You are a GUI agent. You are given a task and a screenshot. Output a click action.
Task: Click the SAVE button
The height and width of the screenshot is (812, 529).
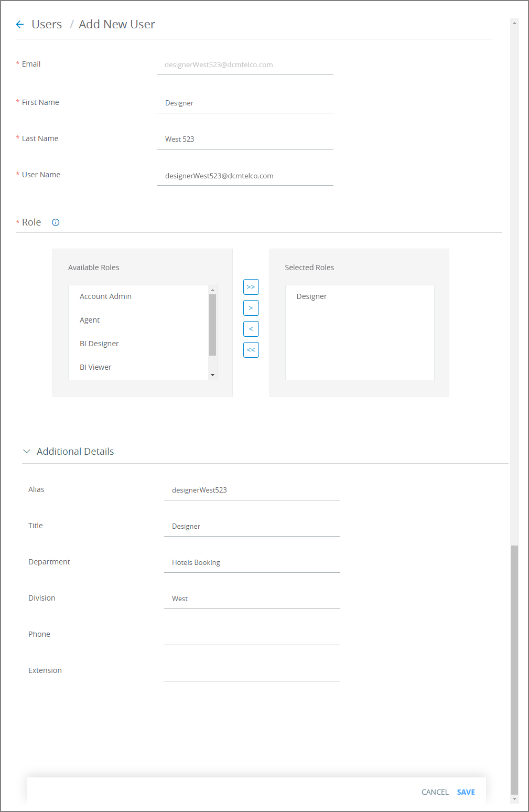click(466, 792)
